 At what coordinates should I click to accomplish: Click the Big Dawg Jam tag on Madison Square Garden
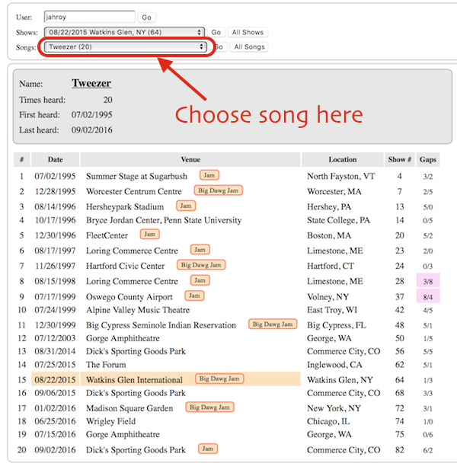(210, 407)
